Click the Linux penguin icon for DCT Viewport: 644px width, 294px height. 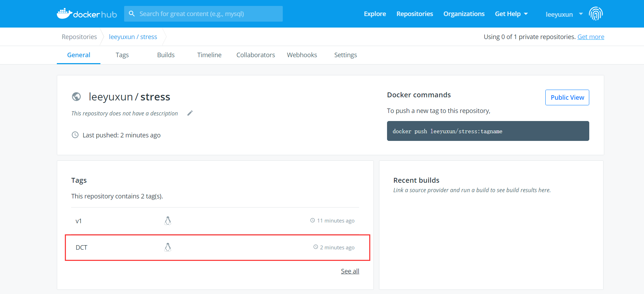pos(168,247)
